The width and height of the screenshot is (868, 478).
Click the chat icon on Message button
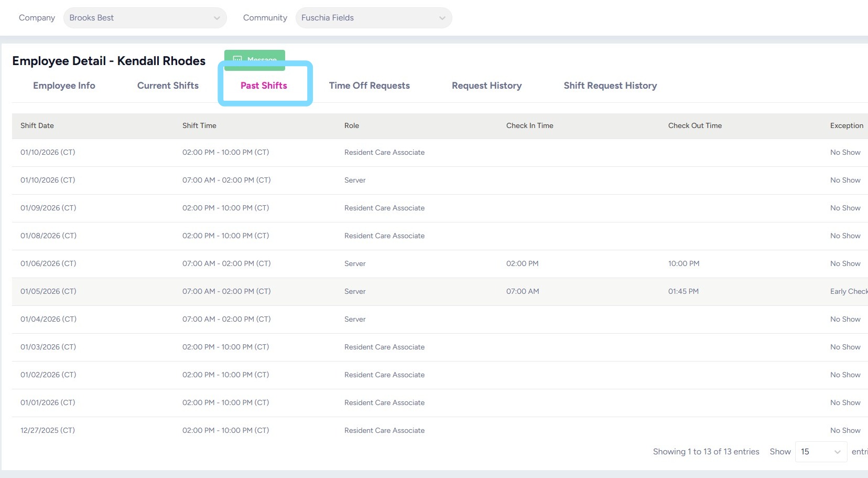237,58
